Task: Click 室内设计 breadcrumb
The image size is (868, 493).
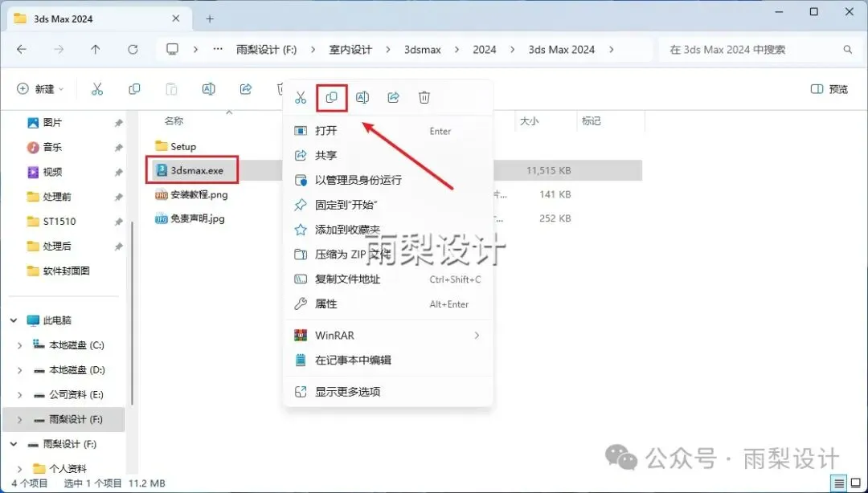Action: coord(350,49)
